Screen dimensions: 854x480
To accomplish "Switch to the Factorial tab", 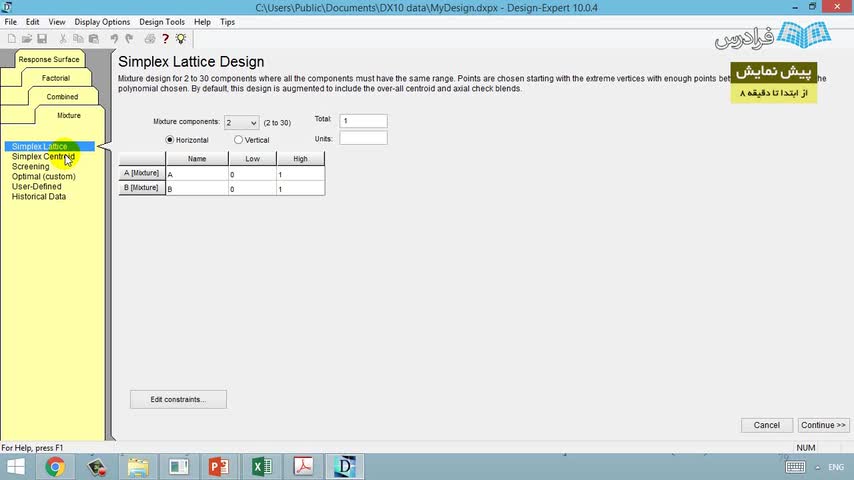I will (x=56, y=78).
